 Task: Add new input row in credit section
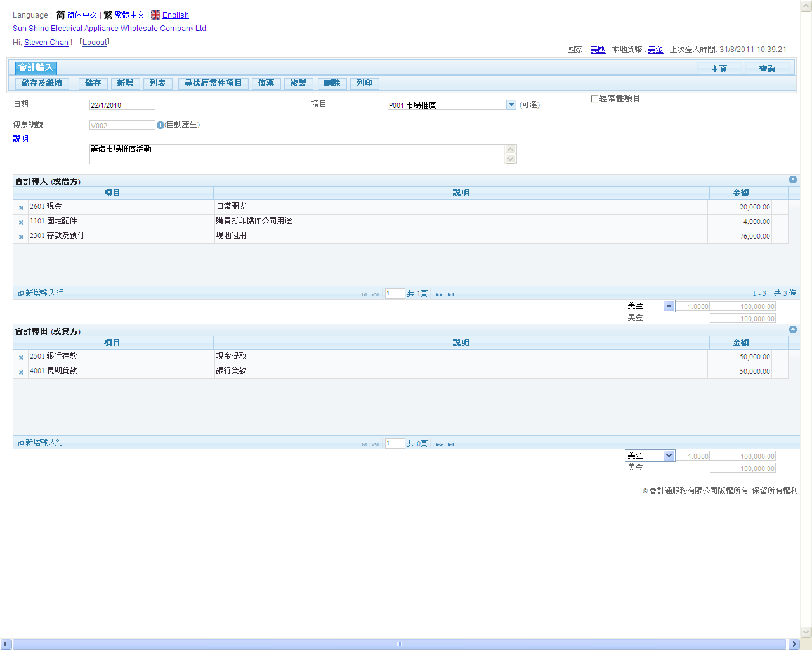tap(41, 442)
